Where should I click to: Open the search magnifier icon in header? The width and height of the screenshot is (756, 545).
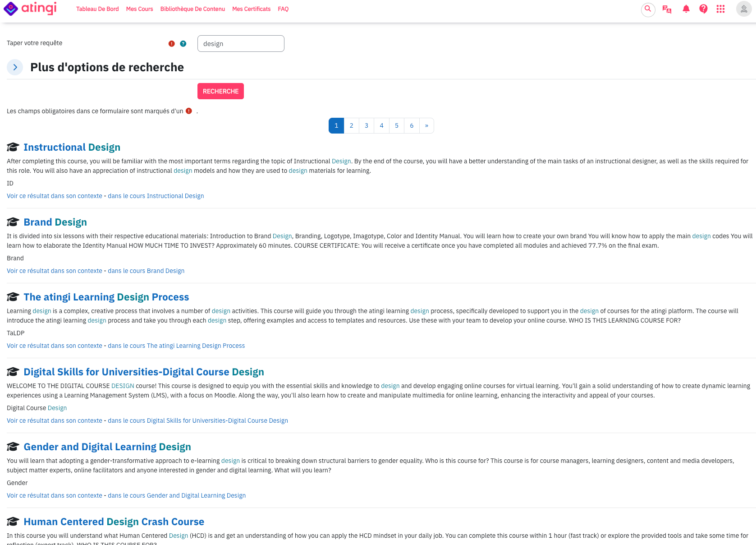(648, 9)
